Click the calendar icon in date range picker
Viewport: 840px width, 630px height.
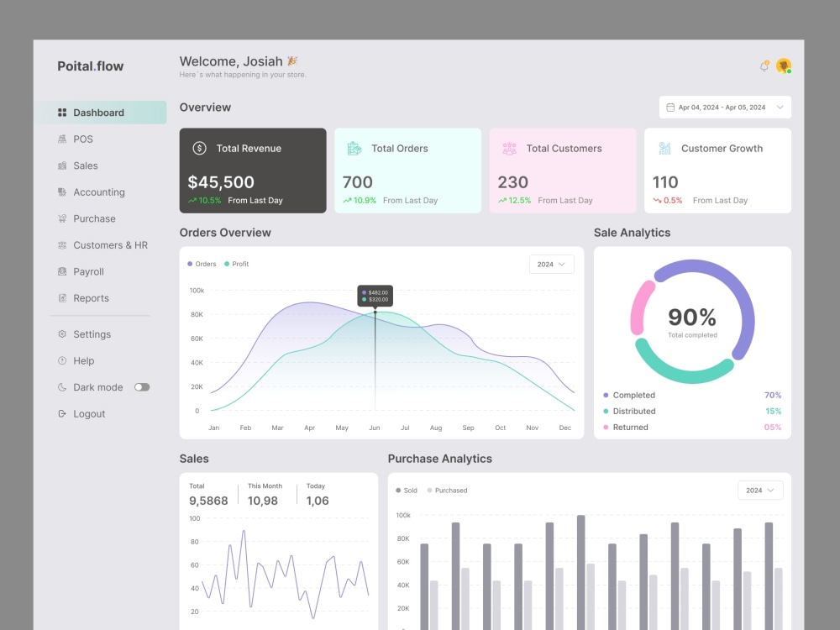(x=670, y=108)
